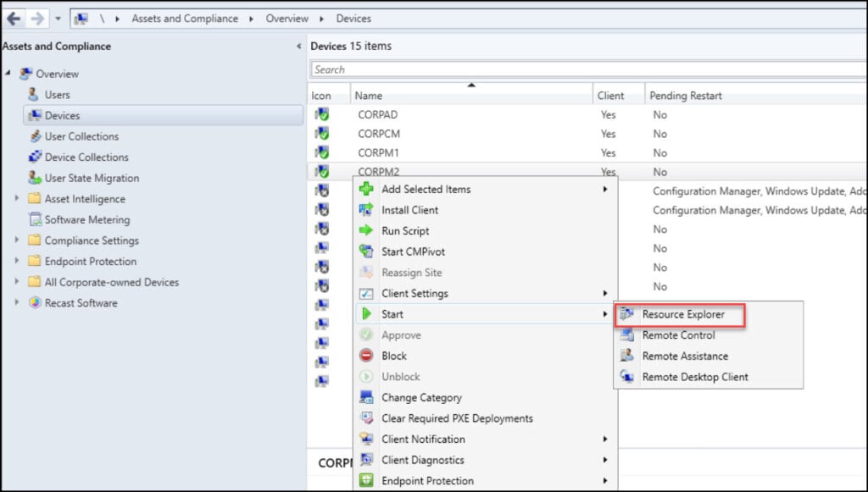Expand the Asset Intelligence folder
Image resolution: width=868 pixels, height=492 pixels.
coord(16,198)
